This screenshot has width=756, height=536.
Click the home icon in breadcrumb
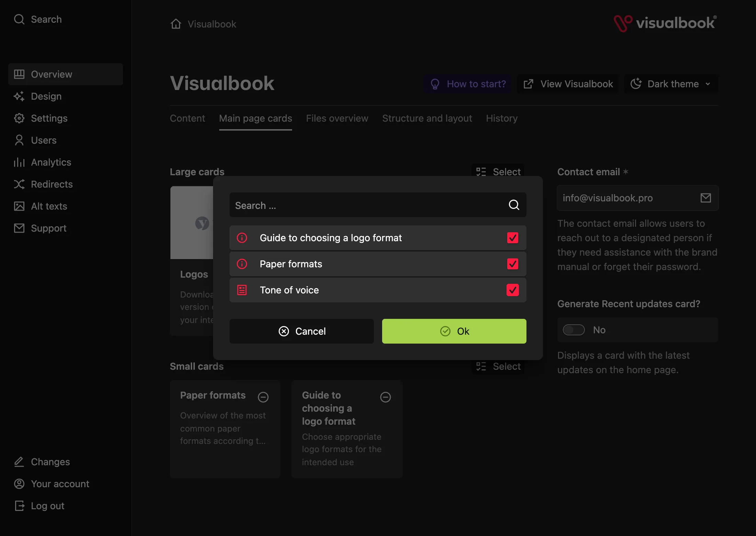tap(176, 24)
